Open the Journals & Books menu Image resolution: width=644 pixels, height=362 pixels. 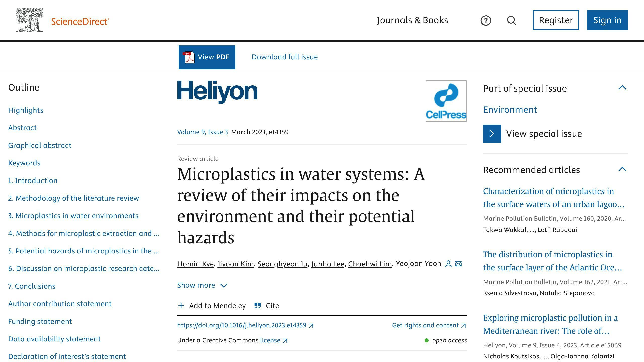(x=412, y=20)
